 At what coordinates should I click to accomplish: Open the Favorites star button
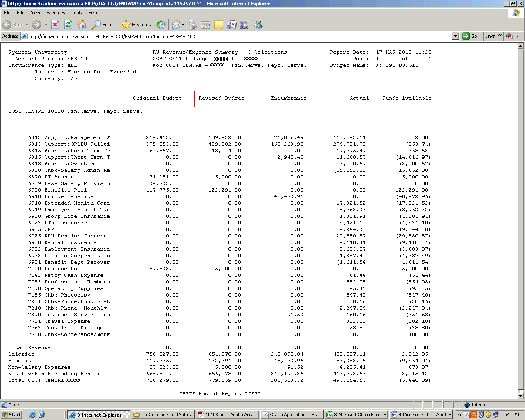[137, 25]
